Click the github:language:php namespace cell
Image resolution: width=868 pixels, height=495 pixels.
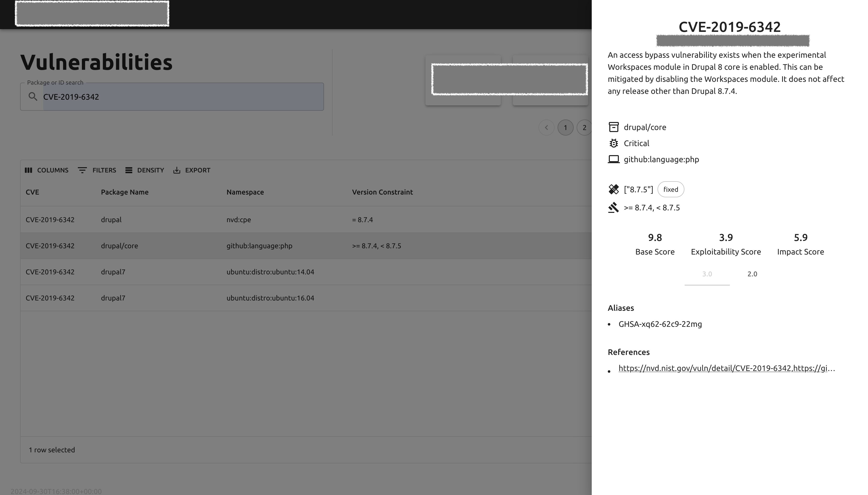pyautogui.click(x=259, y=246)
